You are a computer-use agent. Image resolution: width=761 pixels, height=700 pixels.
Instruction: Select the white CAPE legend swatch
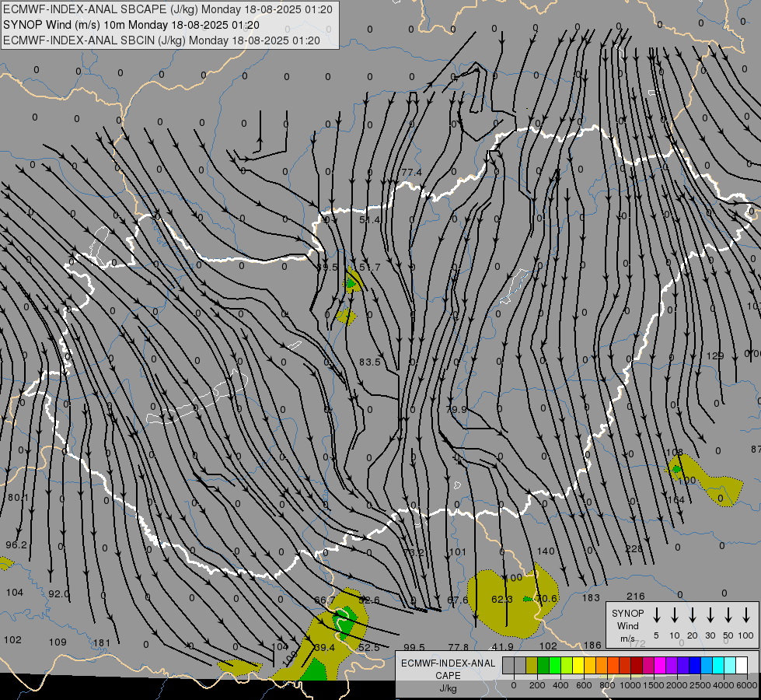pyautogui.click(x=742, y=665)
